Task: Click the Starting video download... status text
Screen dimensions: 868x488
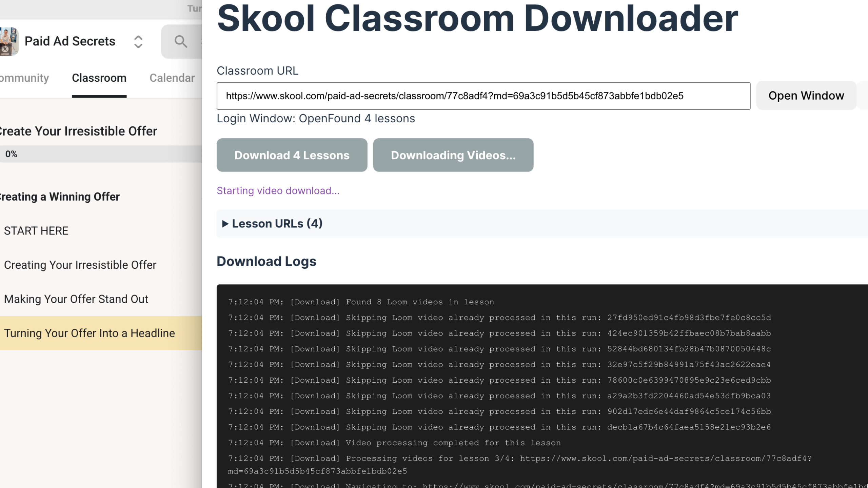Action: (278, 191)
